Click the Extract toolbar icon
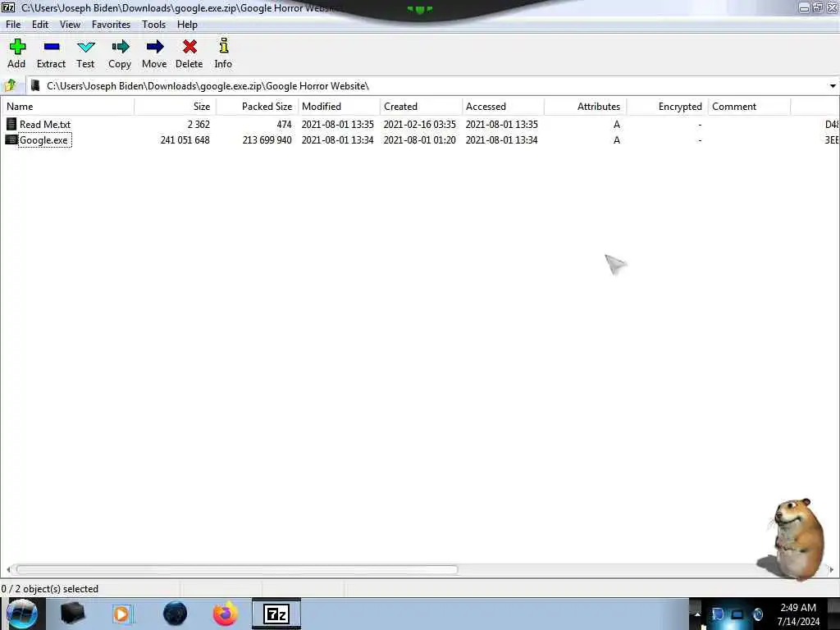This screenshot has width=840, height=630. click(x=52, y=47)
